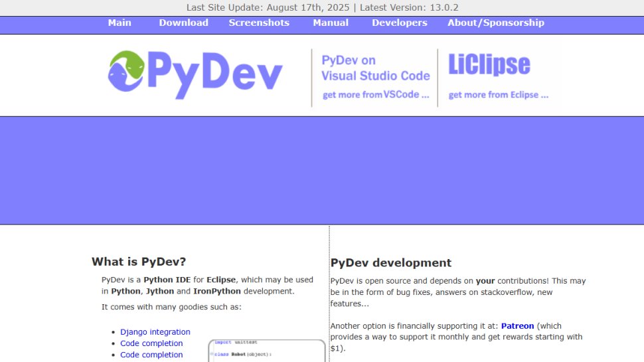
Task: Go to the Download page
Action: [184, 23]
